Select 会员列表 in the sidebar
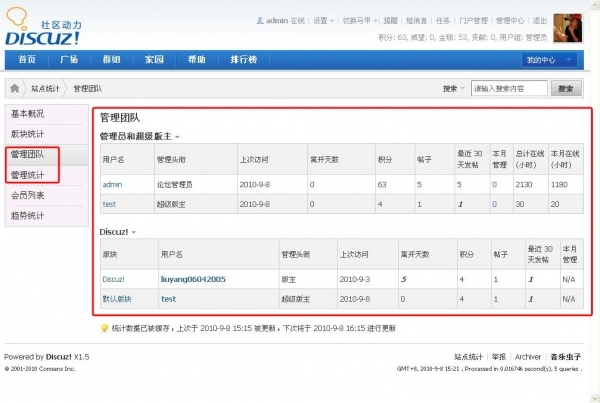Screen dimensions: 600x403 point(28,195)
